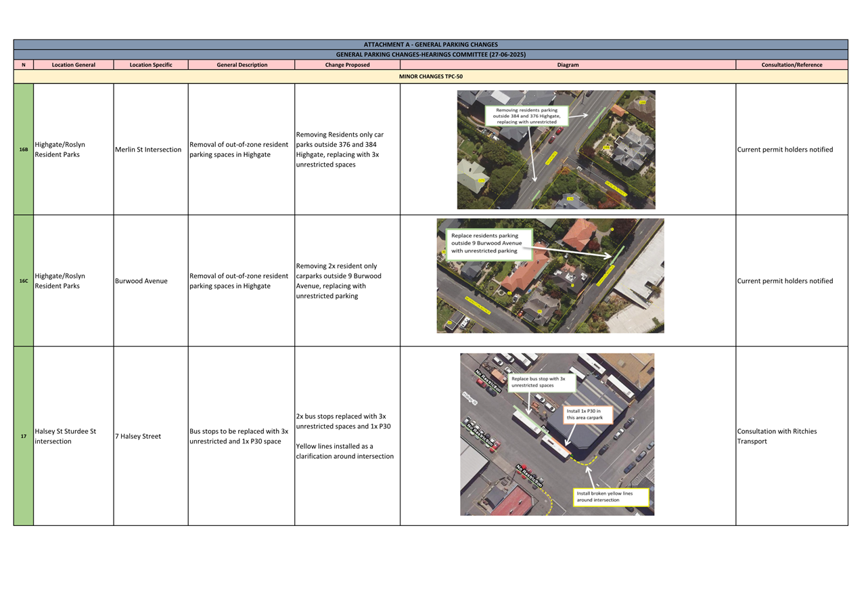Click '2x bus stops replaced with 3x unrestricted' text
This screenshot has width=868, height=614.
pyautogui.click(x=343, y=421)
